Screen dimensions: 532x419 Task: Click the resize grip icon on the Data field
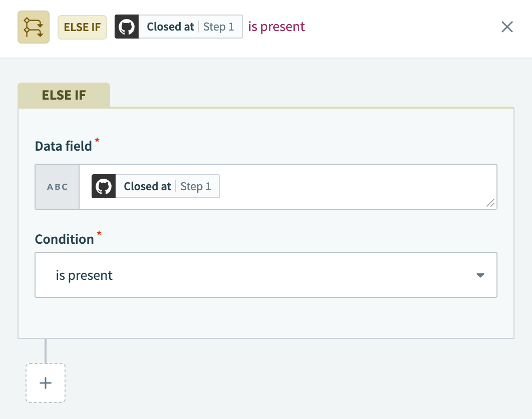490,203
